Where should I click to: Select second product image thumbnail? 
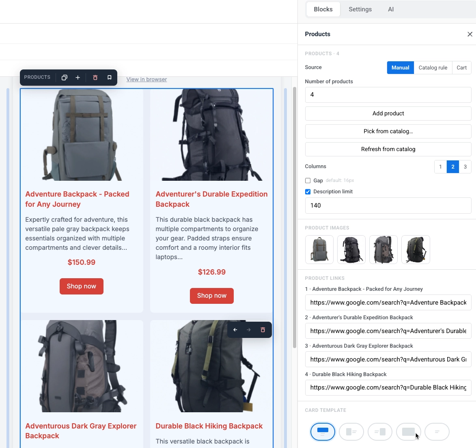pyautogui.click(x=351, y=249)
